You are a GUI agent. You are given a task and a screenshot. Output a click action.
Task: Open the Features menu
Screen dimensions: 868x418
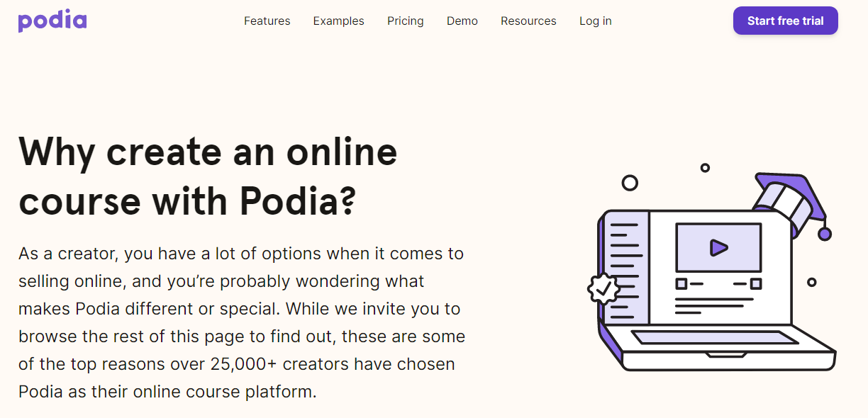pyautogui.click(x=267, y=21)
